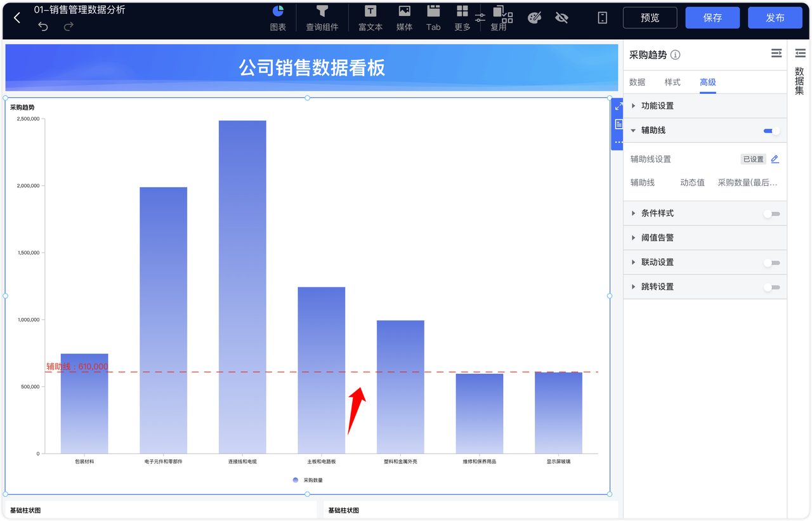Add a 媒体 media component

(x=404, y=17)
